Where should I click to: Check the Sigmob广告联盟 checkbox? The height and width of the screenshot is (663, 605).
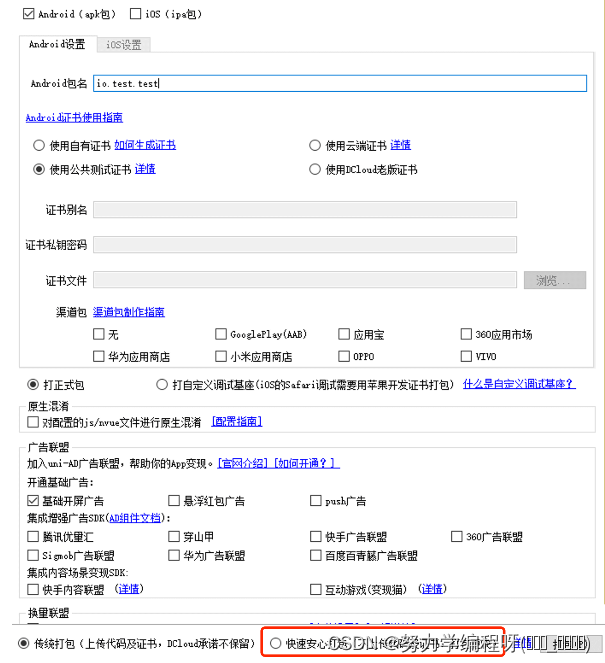(x=33, y=555)
